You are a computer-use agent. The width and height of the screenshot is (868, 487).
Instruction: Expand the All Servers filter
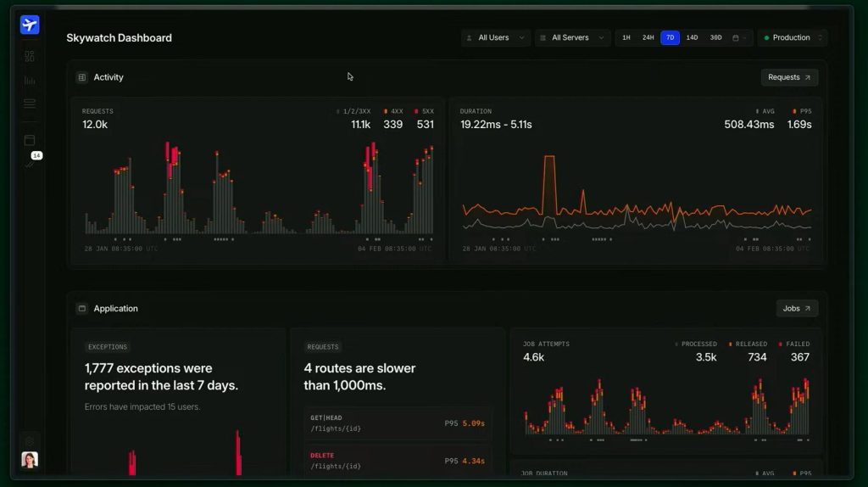[x=572, y=38]
